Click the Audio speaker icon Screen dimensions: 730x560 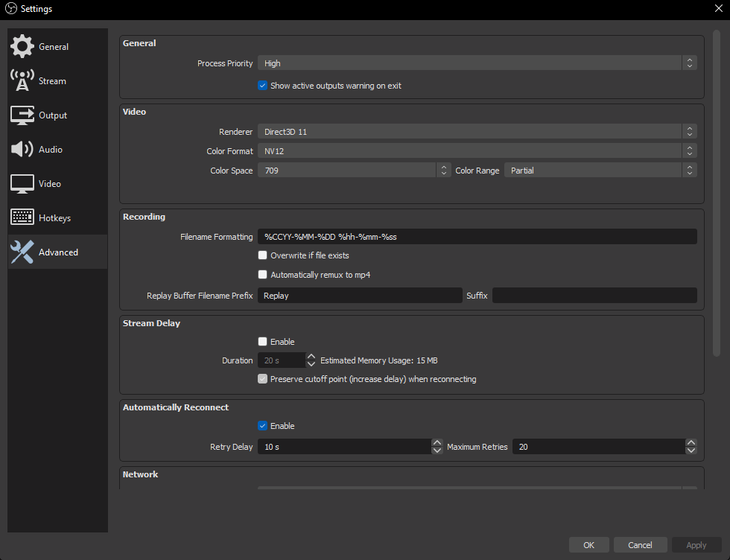coord(22,149)
